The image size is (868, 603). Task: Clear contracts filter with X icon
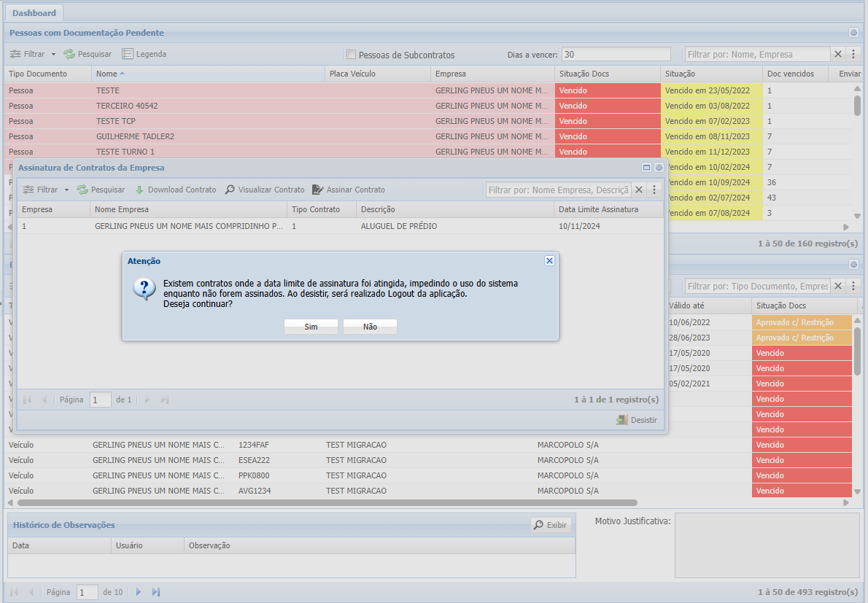point(639,190)
